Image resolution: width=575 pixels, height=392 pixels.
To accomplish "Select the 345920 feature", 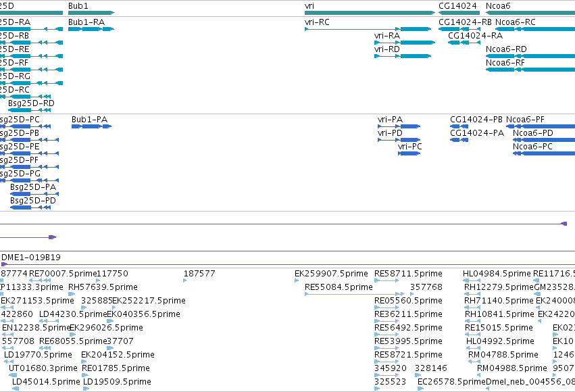I will tap(386, 375).
